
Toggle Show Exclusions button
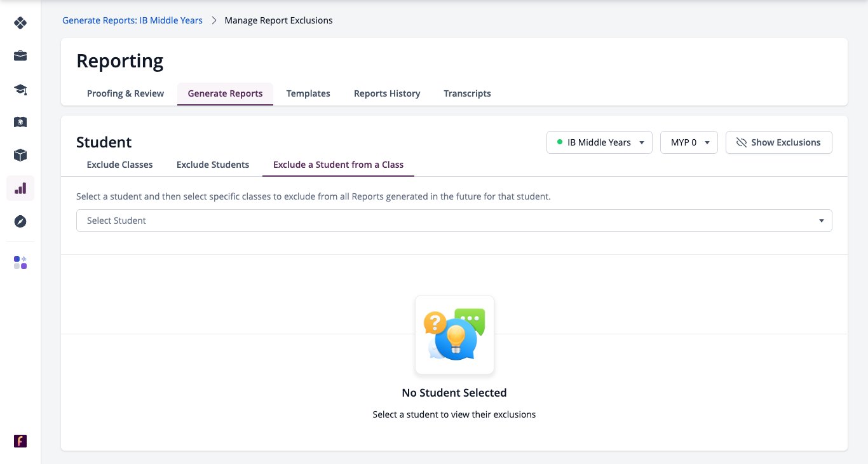(x=778, y=142)
